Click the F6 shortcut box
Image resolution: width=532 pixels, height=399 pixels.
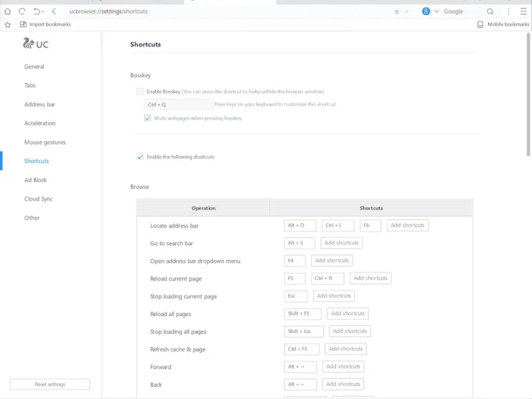tap(370, 225)
